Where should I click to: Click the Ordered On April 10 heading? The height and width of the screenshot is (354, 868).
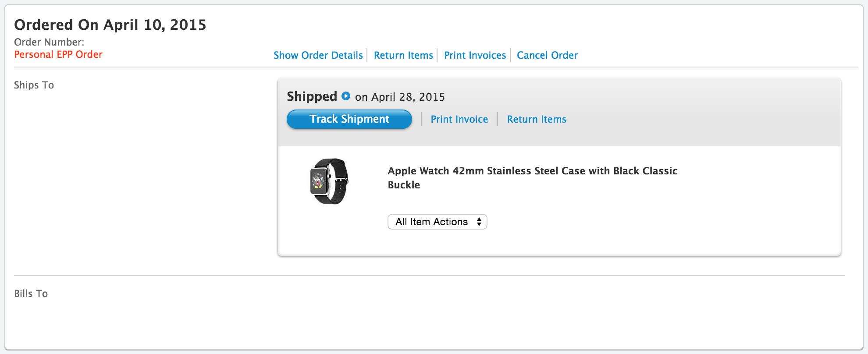(110, 25)
